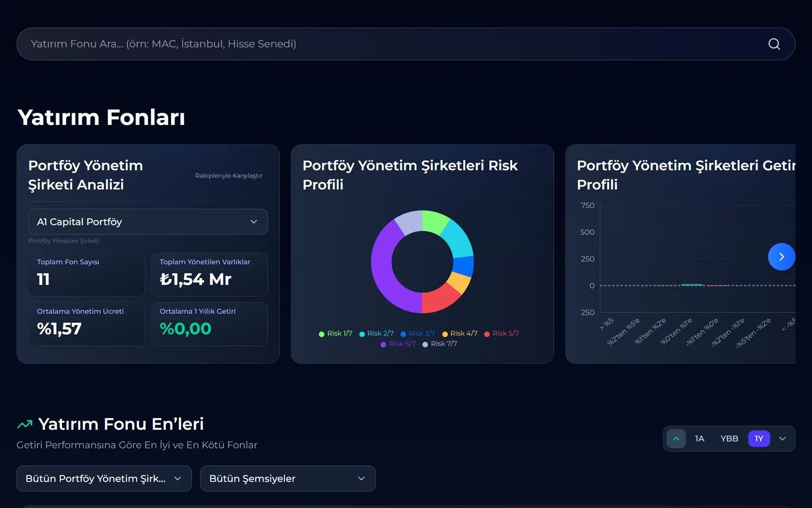
Task: Click the green upward sort arrow button
Action: tap(676, 439)
